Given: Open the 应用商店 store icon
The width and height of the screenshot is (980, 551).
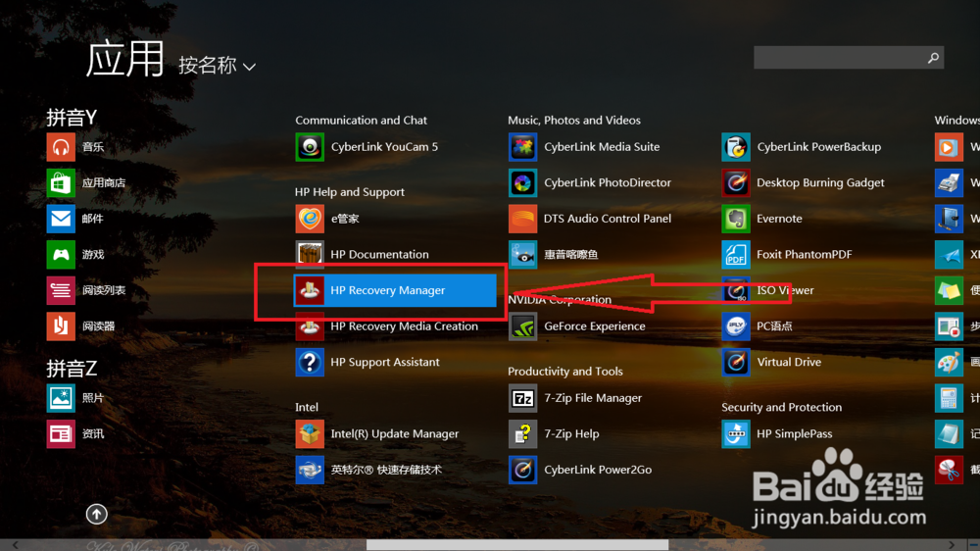Looking at the screenshot, I should point(61,182).
